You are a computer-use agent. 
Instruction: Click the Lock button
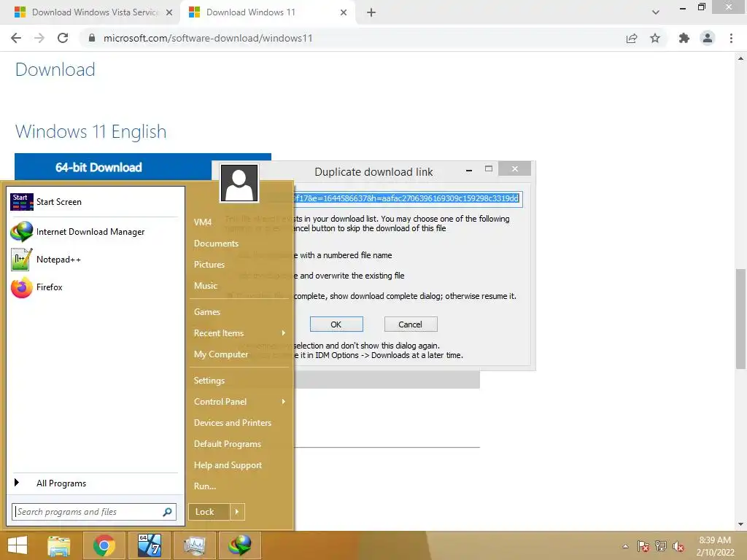point(209,512)
